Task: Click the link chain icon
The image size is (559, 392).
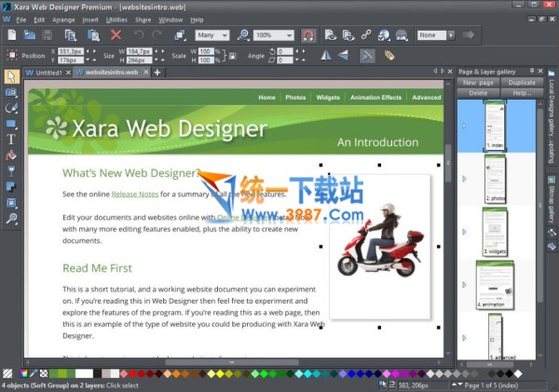Action: pos(366,35)
